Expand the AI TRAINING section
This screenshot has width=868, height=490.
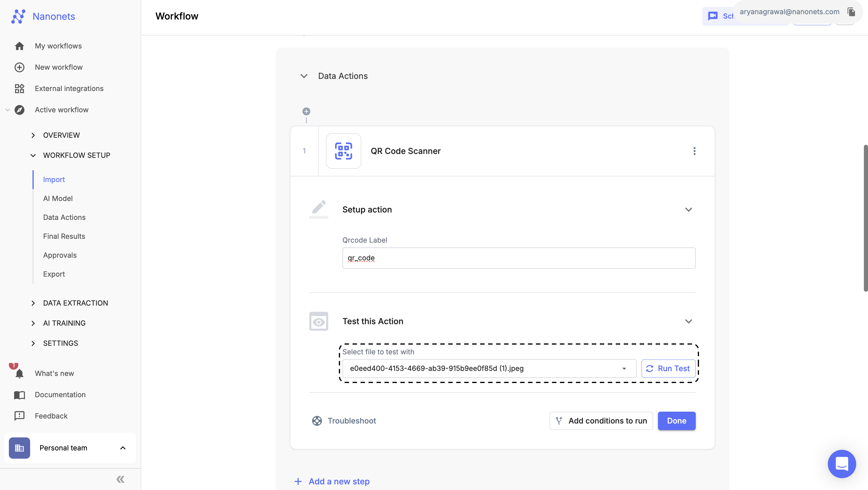coord(33,323)
